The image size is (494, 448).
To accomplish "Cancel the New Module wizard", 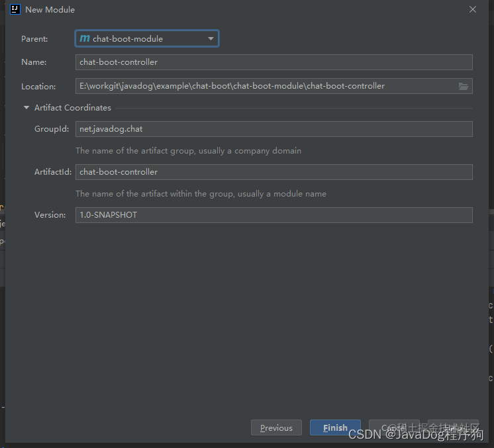I will 394,428.
